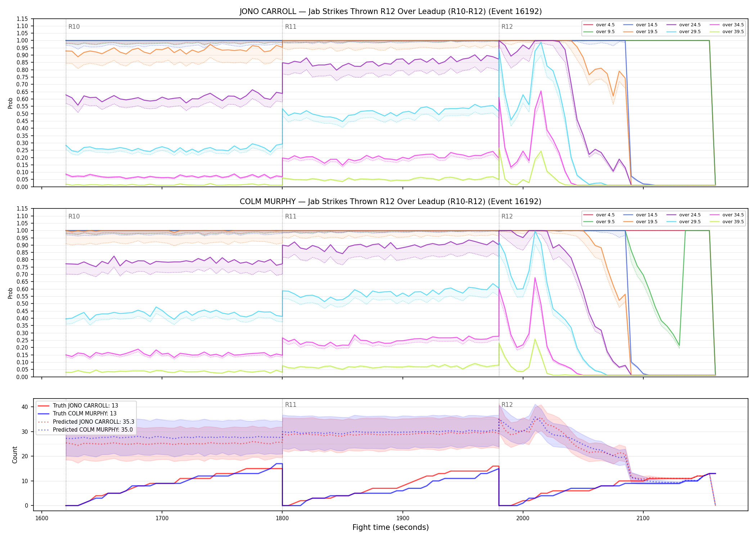Click the 0.00 tick on Colm Murphy chart
Screen dimensions: 756x540
(x=22, y=377)
